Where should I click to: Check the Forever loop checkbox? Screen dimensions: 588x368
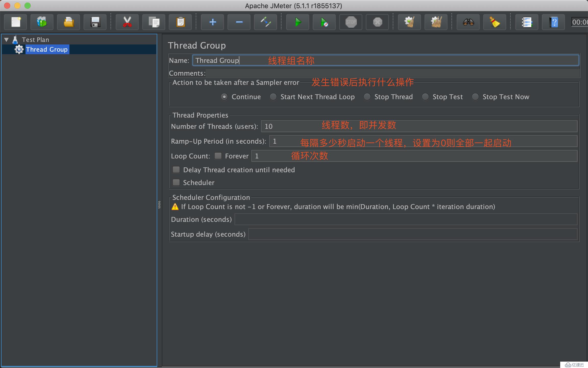click(x=218, y=156)
